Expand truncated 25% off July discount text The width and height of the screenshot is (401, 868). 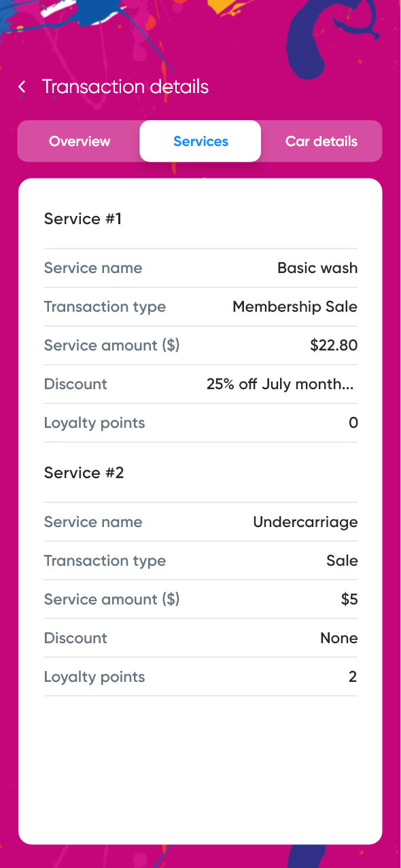pos(281,384)
